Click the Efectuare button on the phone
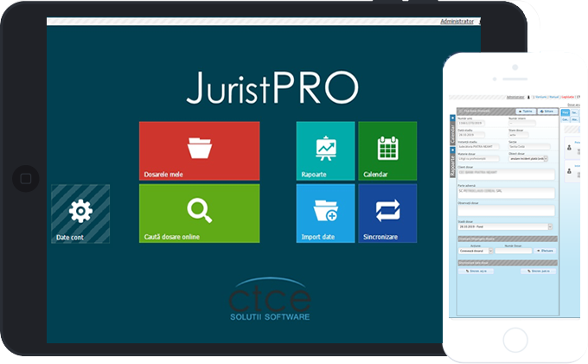Image resolution: width=588 pixels, height=364 pixels. (545, 251)
